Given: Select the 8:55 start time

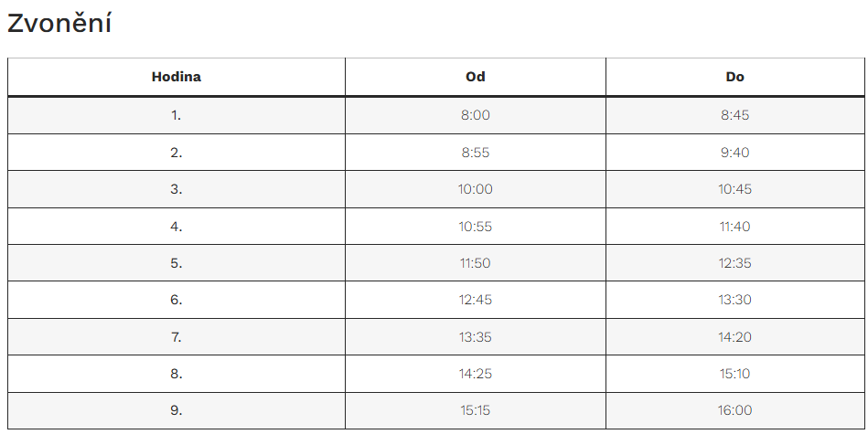Looking at the screenshot, I should point(476,153).
